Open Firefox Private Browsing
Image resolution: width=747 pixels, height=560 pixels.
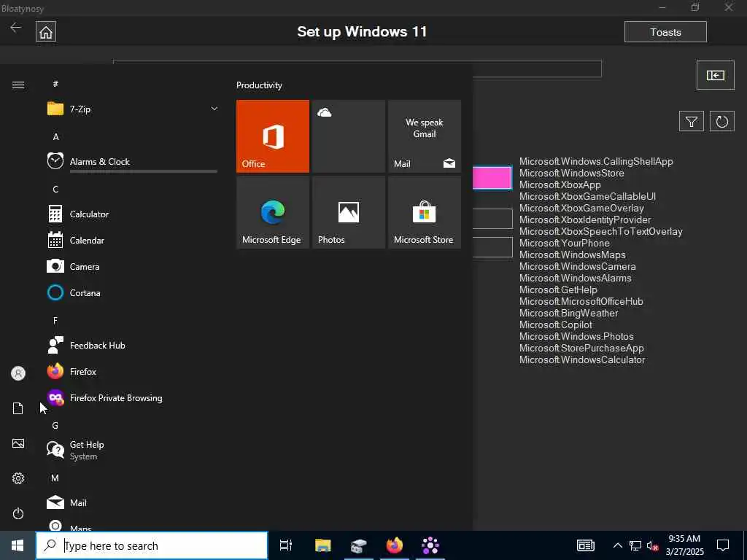[x=133, y=397]
